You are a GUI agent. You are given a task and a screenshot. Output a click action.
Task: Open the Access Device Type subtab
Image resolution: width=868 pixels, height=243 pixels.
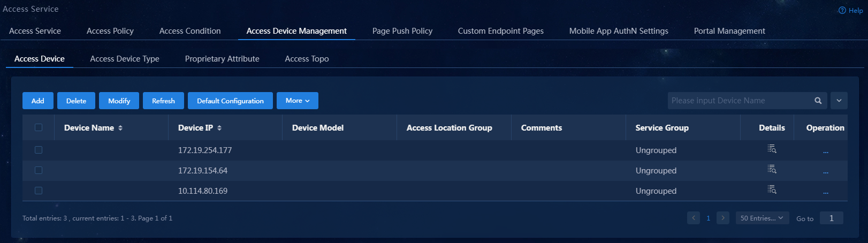click(x=125, y=59)
